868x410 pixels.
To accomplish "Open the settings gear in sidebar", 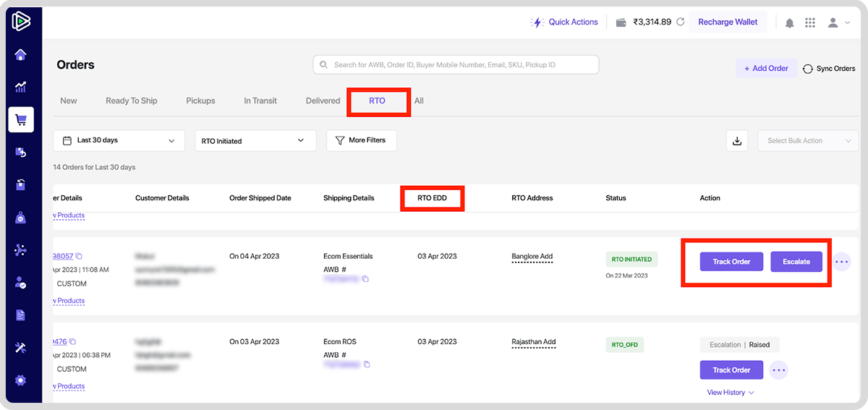I will pos(20,380).
